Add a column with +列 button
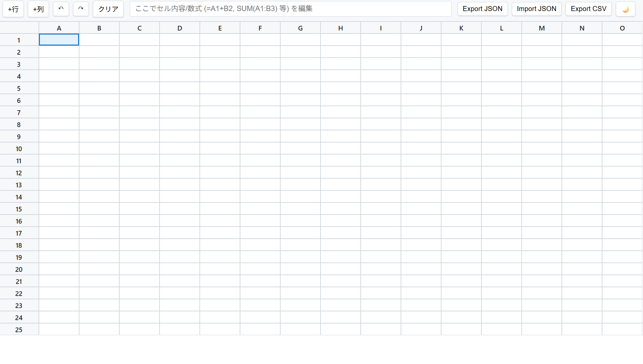Screen dimensions: 643x364 point(38,9)
